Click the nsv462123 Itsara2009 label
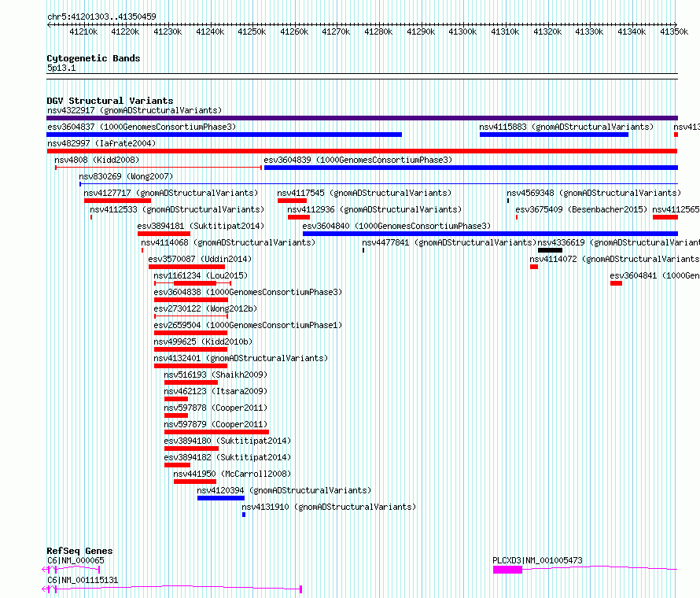 click(216, 391)
